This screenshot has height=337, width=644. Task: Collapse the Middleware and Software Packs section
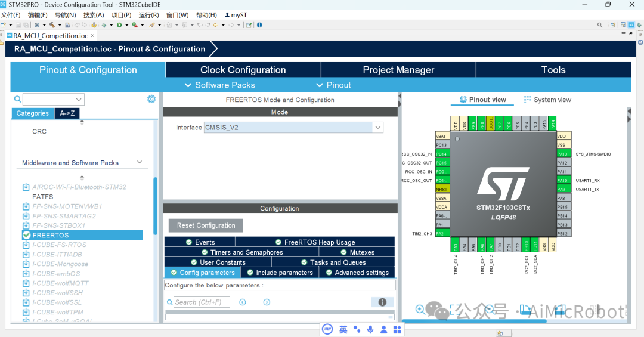coord(139,162)
